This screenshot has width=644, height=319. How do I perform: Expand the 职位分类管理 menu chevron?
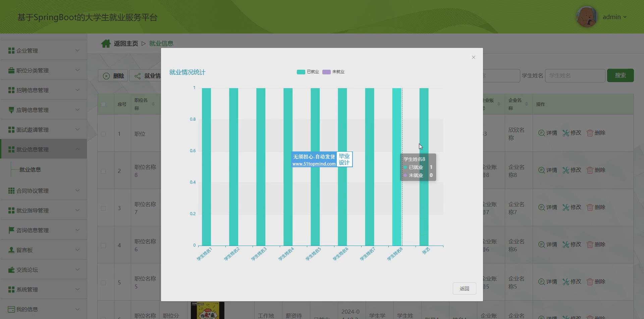77,70
